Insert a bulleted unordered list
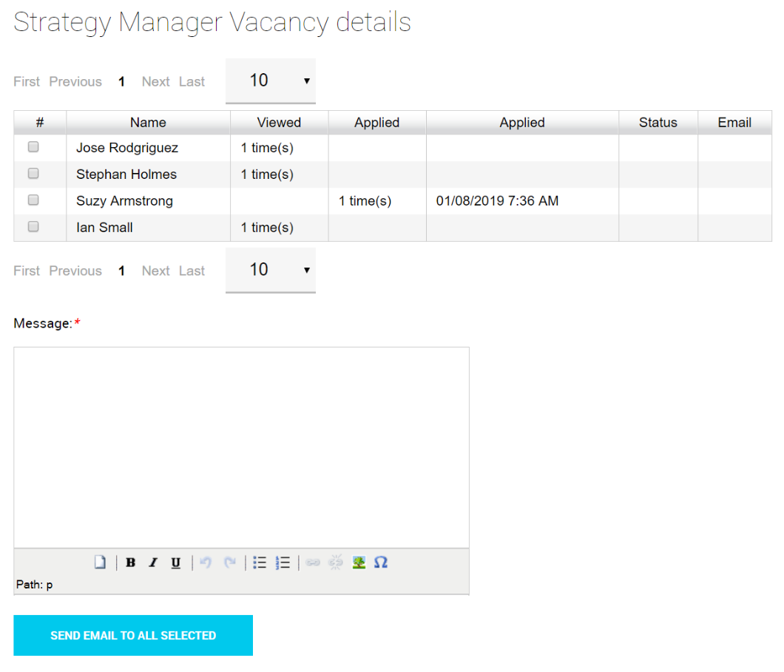Viewport: 784px width, 672px height. coord(260,562)
